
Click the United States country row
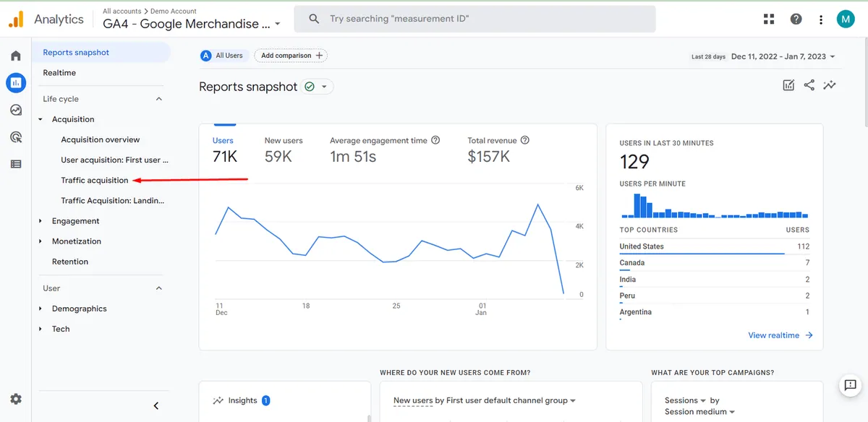click(x=714, y=247)
